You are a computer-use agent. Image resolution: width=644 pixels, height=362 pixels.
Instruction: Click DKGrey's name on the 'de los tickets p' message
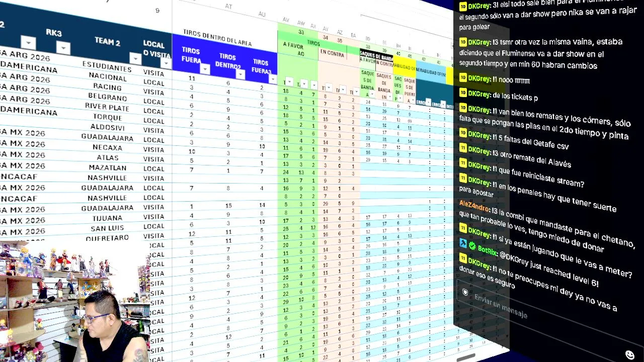(479, 94)
